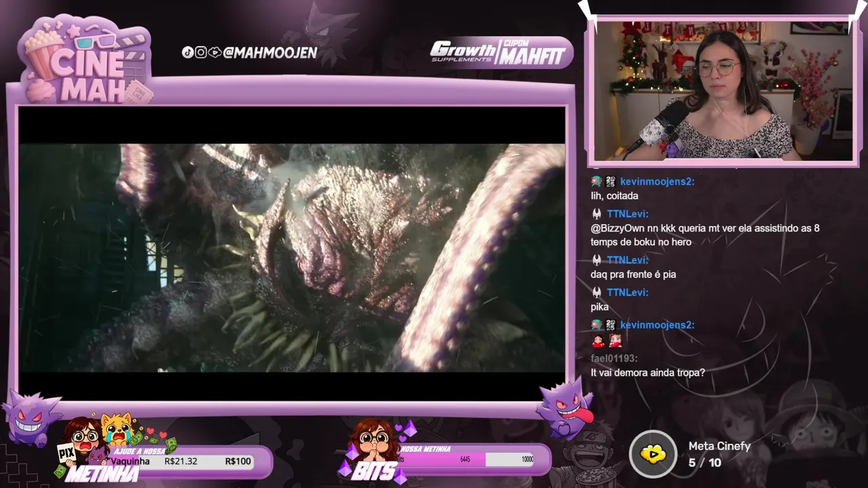Viewport: 868px width, 488px height.
Task: Click the '5 / 10' goal counter
Action: (705, 462)
